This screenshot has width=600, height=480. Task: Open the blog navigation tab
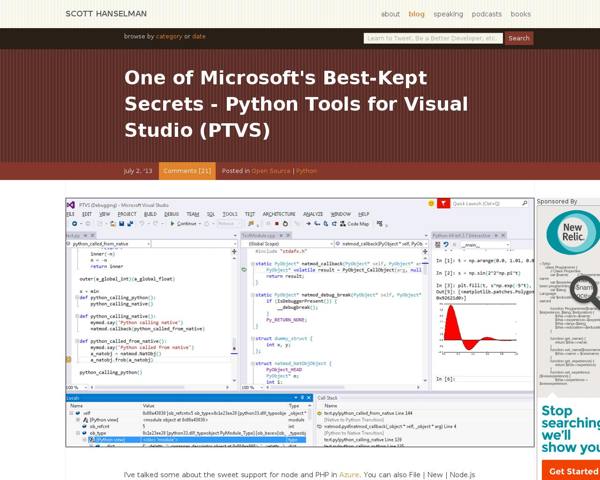pyautogui.click(x=416, y=14)
